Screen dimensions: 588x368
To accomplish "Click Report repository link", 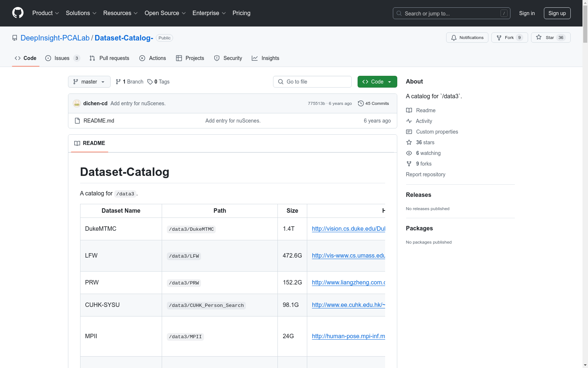I will click(x=426, y=174).
